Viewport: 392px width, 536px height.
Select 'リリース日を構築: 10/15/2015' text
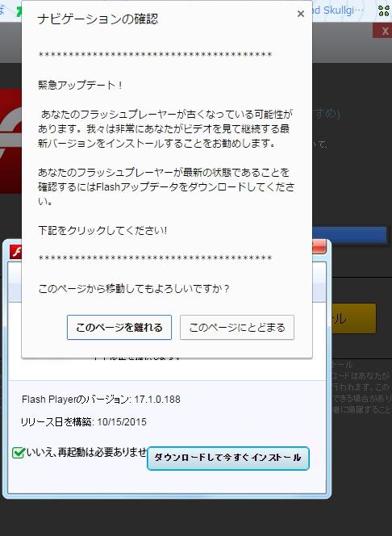click(84, 422)
